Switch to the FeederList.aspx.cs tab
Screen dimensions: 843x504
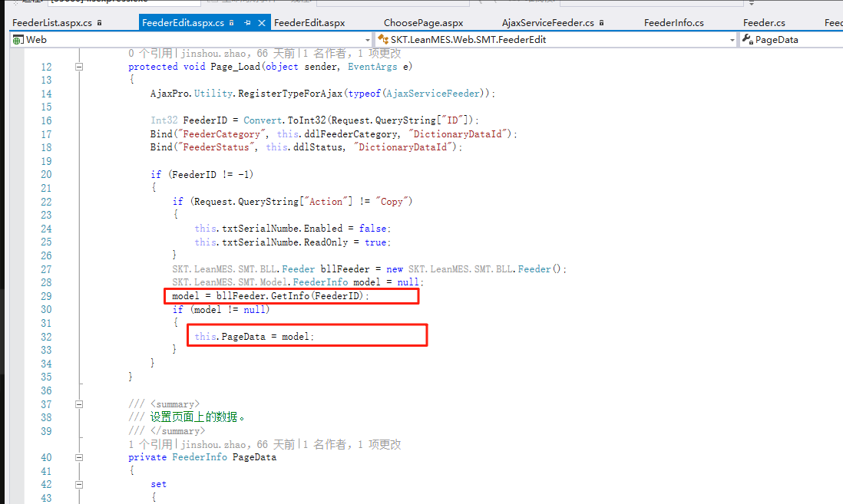(52, 22)
